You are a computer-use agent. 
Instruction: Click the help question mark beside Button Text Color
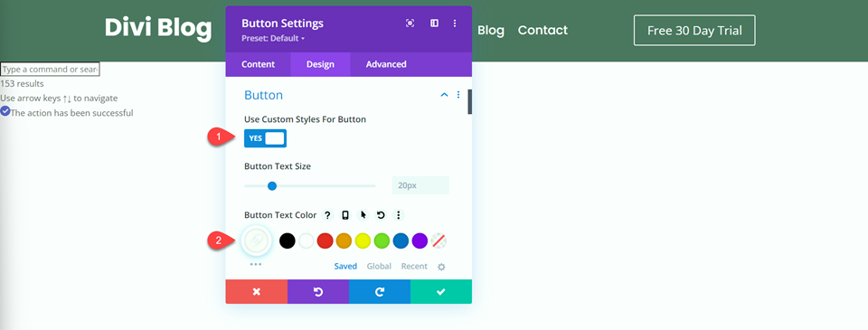pos(327,215)
